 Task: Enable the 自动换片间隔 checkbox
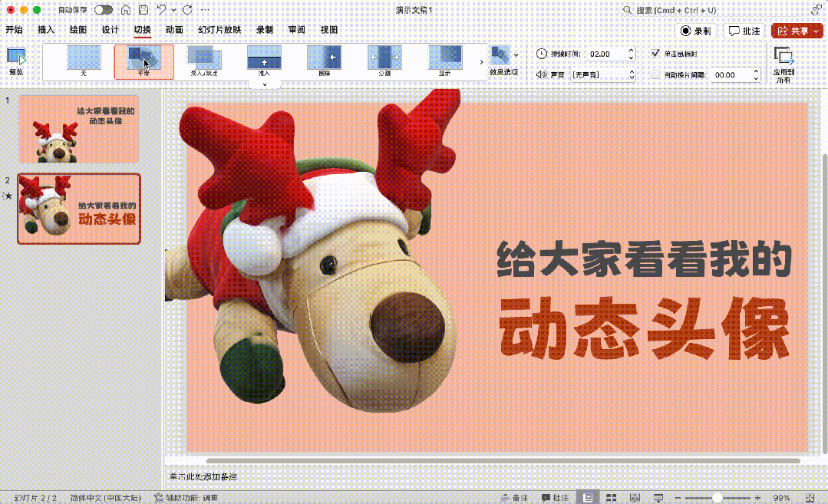[x=655, y=75]
